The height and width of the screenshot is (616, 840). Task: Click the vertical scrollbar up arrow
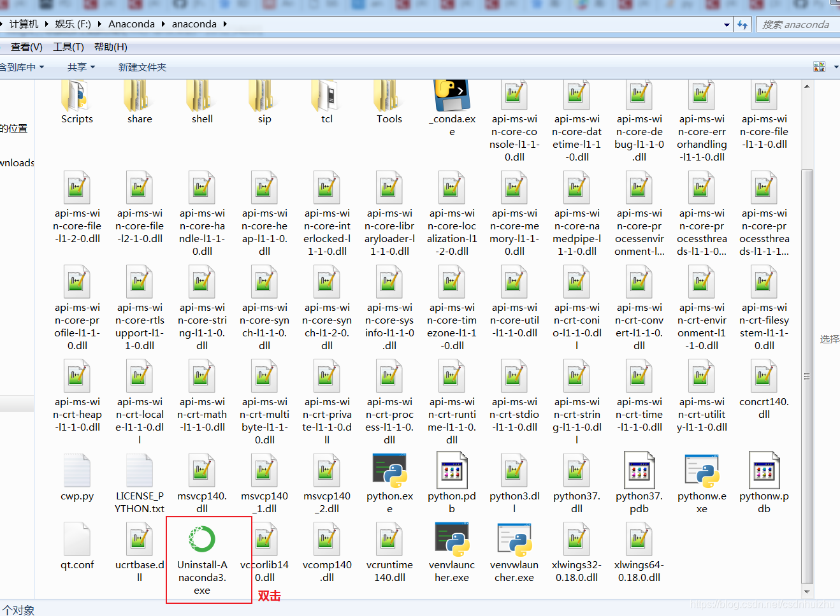(807, 86)
